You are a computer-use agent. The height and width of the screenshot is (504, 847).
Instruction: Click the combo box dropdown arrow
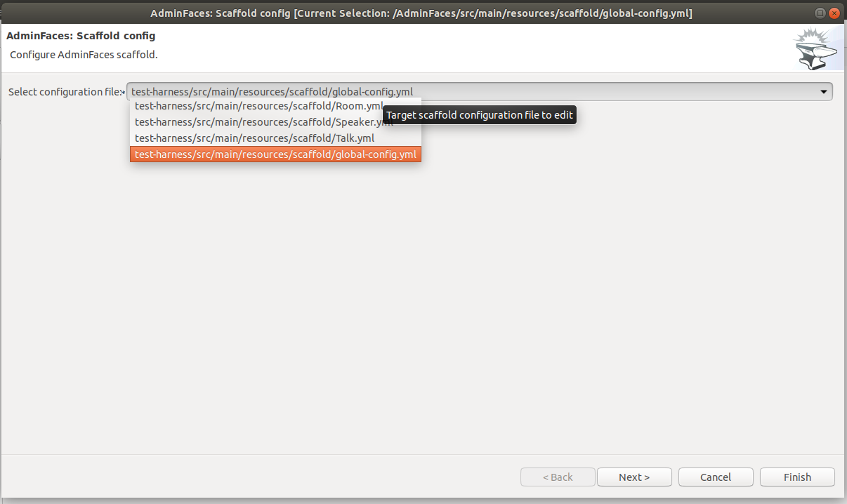823,92
